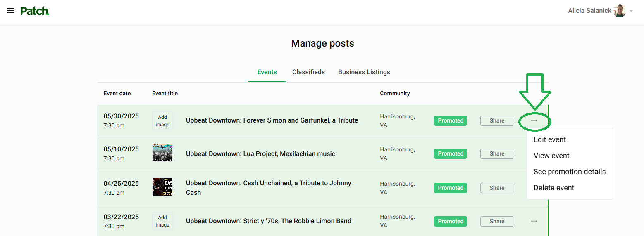This screenshot has height=236, width=644.
Task: Switch to the Classifieds tab
Action: 308,72
